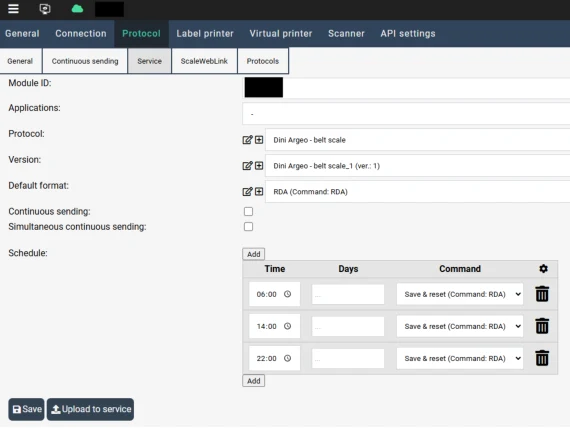570x428 pixels.
Task: Select Service sub-tab
Action: tap(149, 61)
